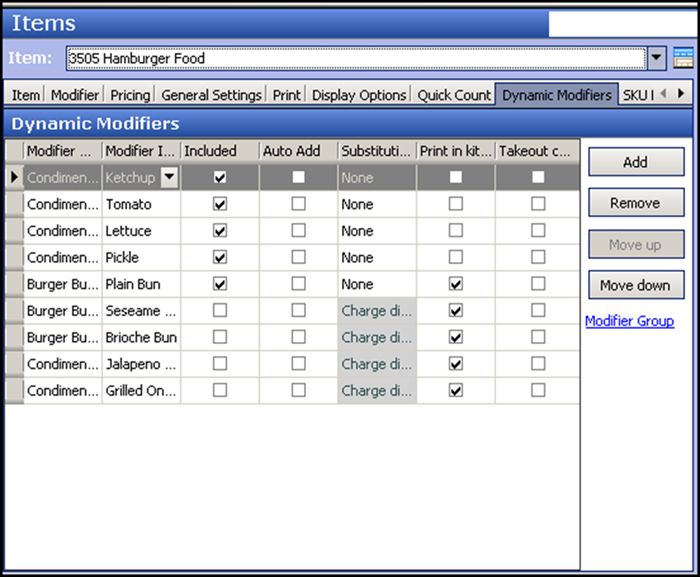This screenshot has width=700, height=577.
Task: Expand the Item dropdown for 3505 Hamburger Food
Action: tap(656, 58)
